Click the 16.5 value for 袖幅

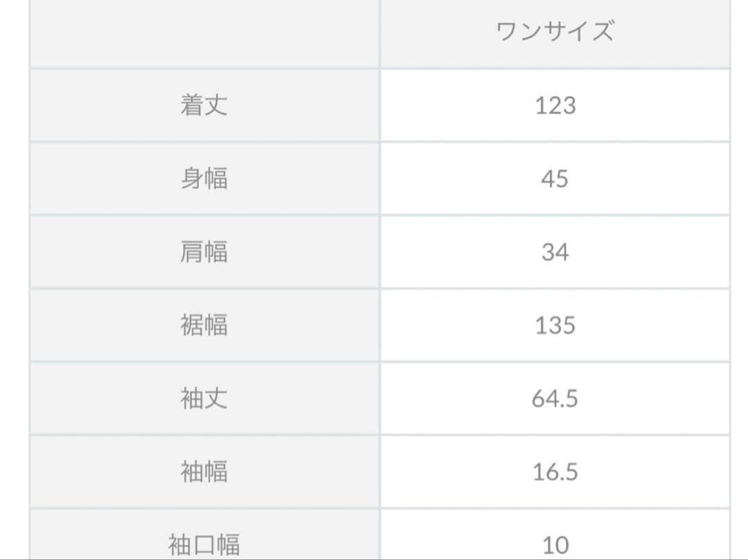click(x=555, y=472)
